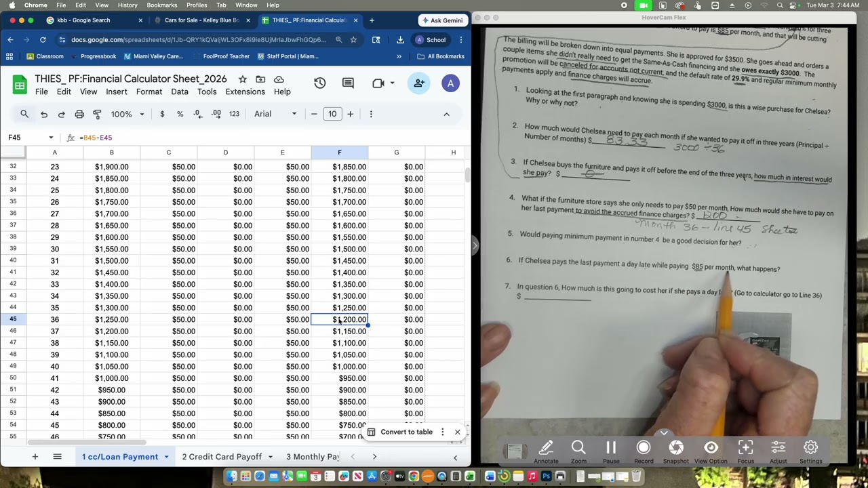Open Meet call options dropdown arrow
868x488 pixels.
click(x=392, y=83)
